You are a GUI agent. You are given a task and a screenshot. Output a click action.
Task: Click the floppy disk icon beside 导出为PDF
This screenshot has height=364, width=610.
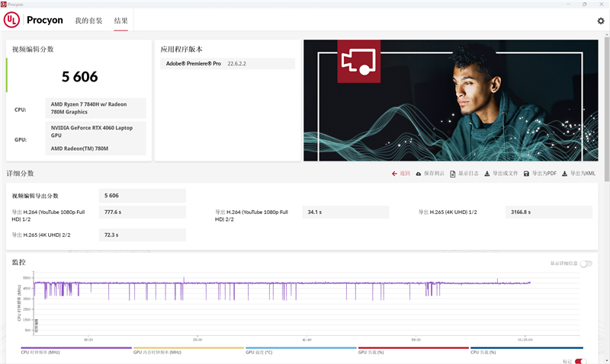coord(526,174)
